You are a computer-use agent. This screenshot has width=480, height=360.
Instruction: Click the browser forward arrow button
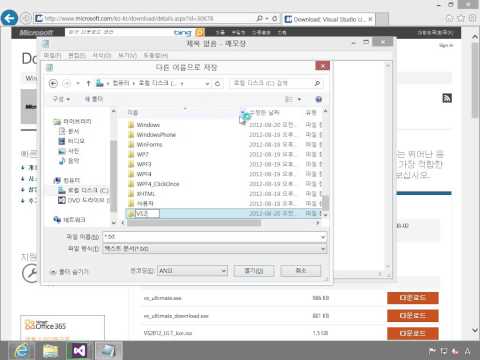click(26, 18)
